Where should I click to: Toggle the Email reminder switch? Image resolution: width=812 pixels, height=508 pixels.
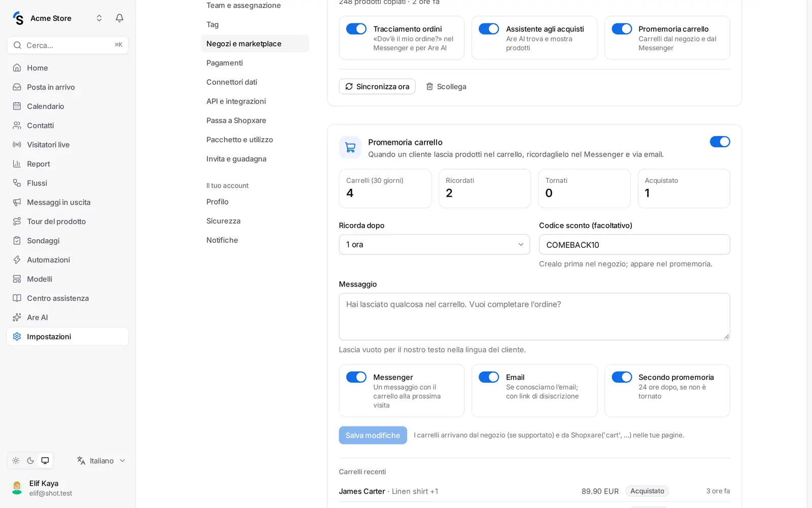pyautogui.click(x=489, y=377)
